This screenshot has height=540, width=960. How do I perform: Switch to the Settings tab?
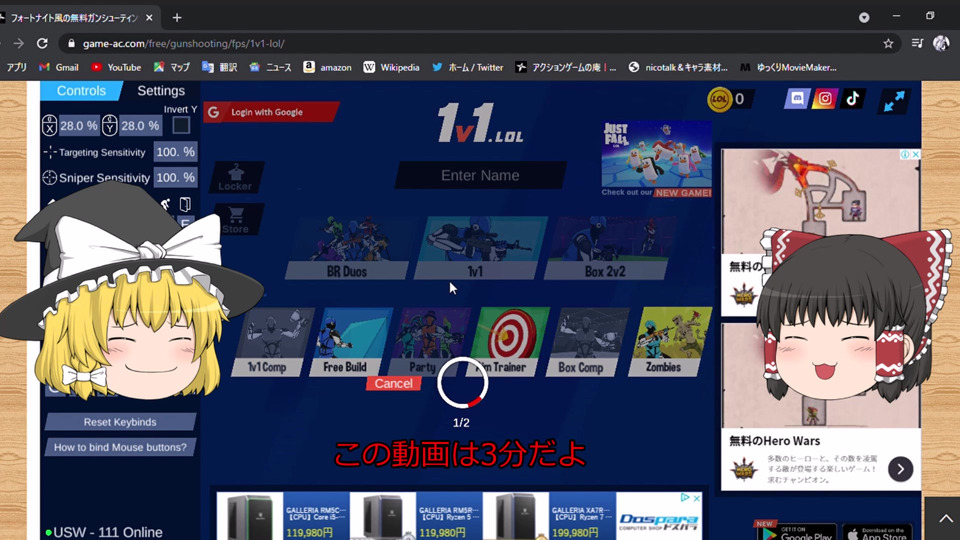click(161, 91)
